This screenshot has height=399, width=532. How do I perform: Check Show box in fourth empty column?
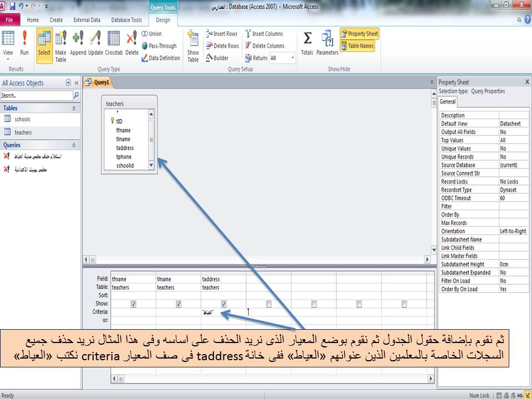[269, 304]
